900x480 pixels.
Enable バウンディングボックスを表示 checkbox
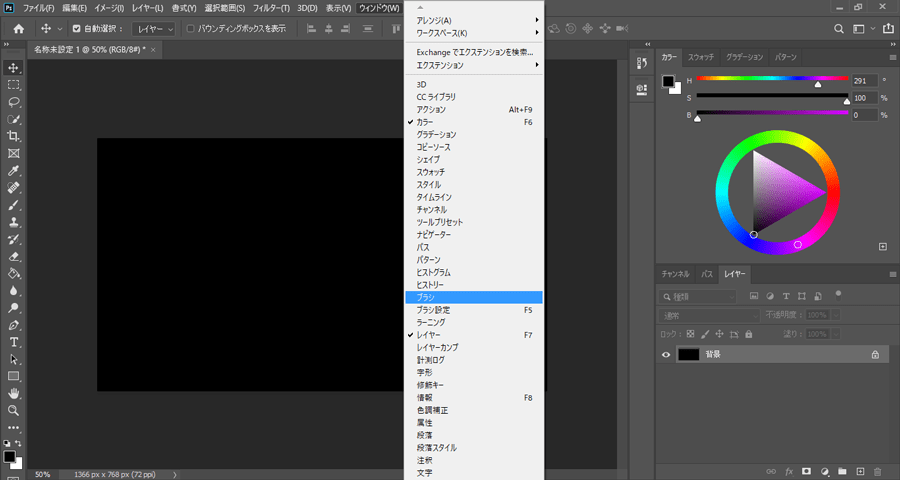pos(191,28)
